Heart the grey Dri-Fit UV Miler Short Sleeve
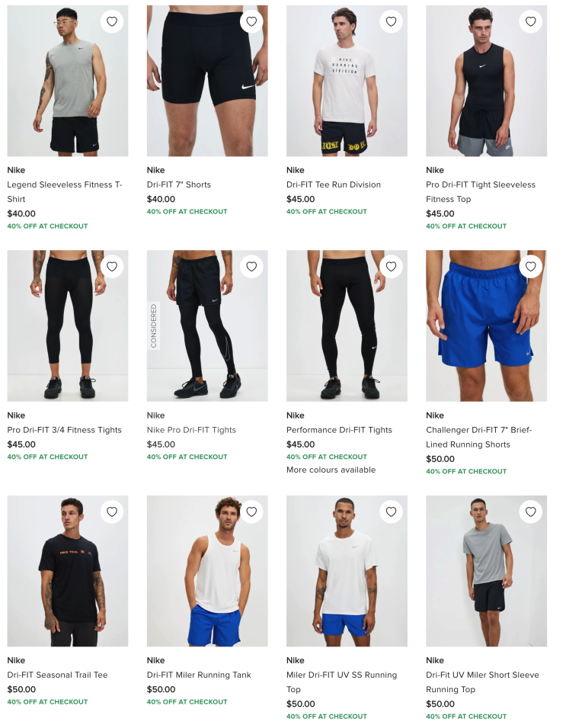 coord(531,512)
